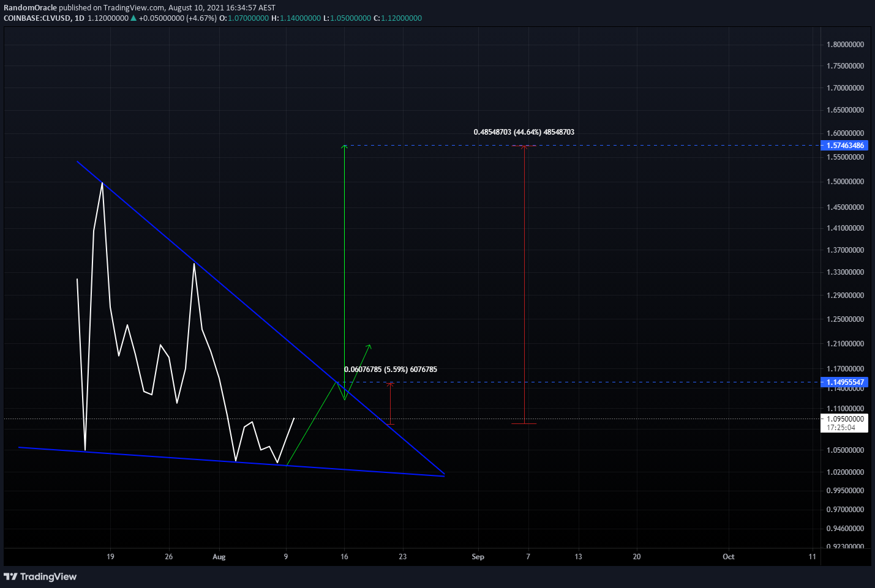This screenshot has width=875, height=588.
Task: Click the 1.21000000 price axis value
Action: (x=845, y=344)
